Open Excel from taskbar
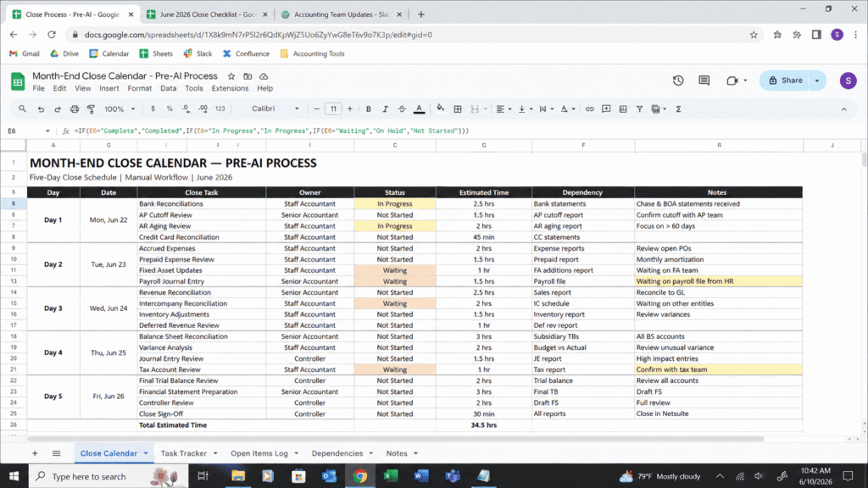 tap(391, 476)
